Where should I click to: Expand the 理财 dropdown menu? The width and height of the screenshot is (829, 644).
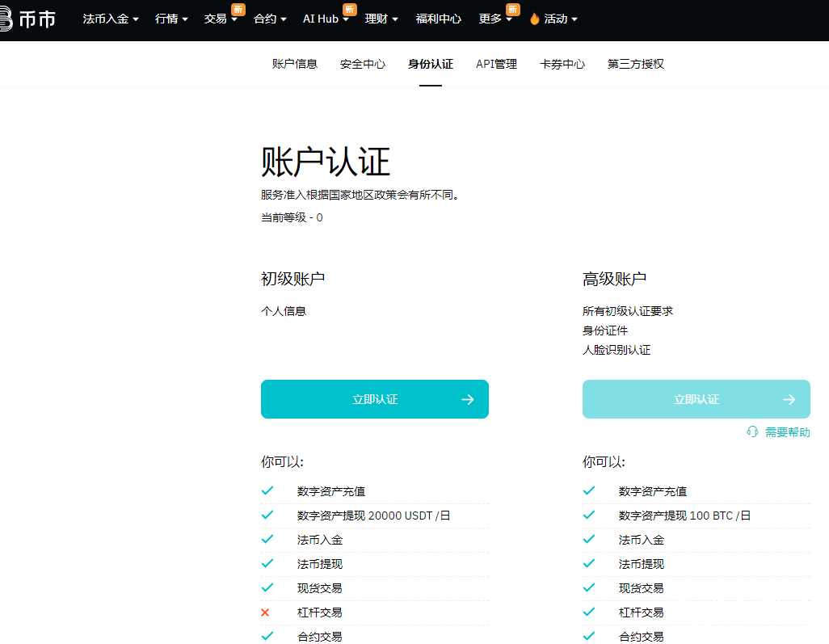(381, 19)
